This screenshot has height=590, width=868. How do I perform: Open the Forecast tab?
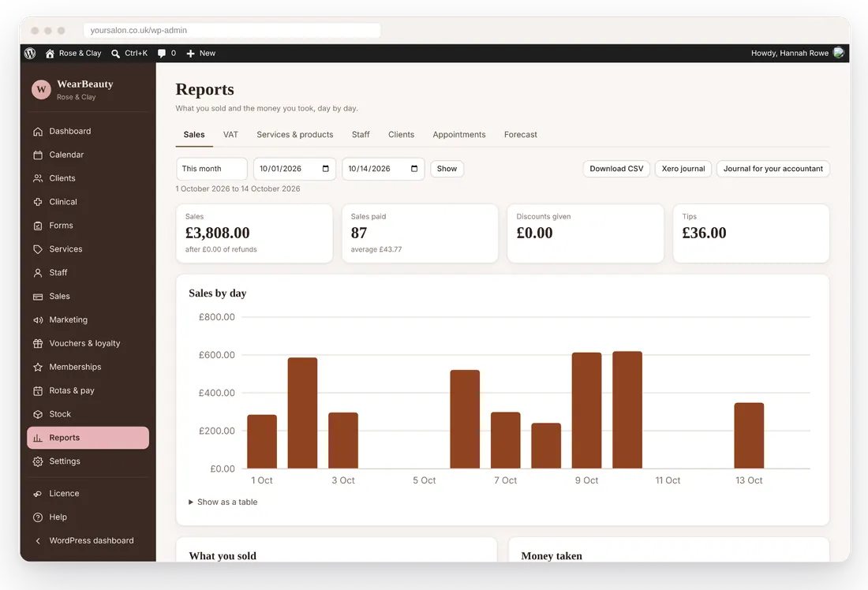[x=520, y=135]
